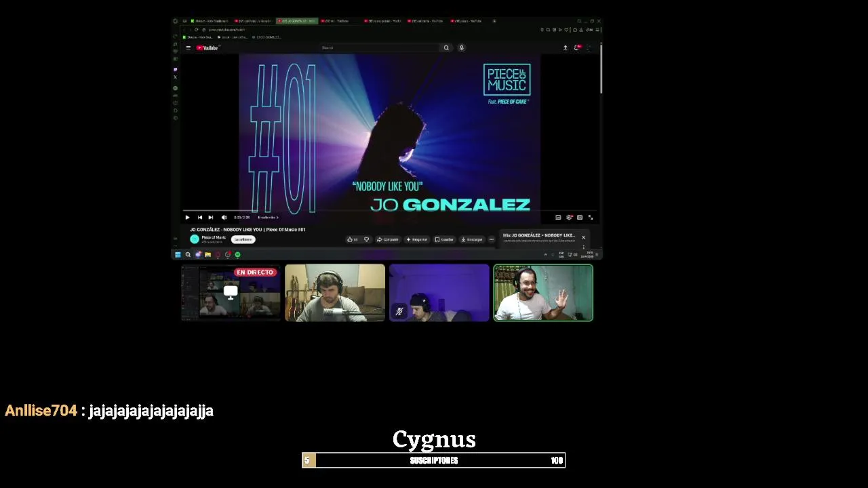Select the webcam of man with guitars

pos(335,293)
